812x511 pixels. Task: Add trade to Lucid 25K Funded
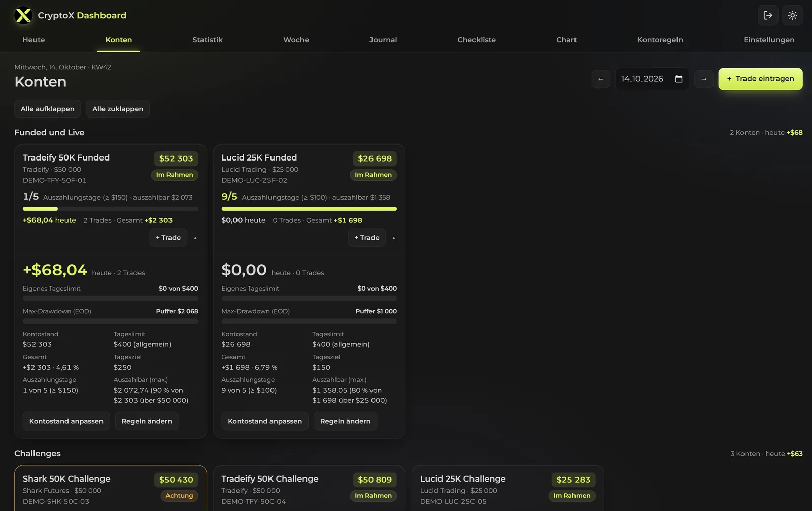pyautogui.click(x=367, y=238)
